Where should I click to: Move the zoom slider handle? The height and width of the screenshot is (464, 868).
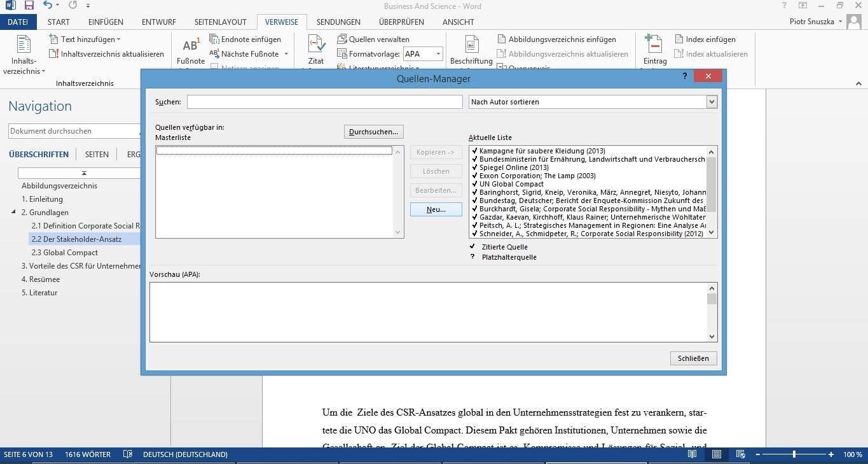pyautogui.click(x=794, y=454)
